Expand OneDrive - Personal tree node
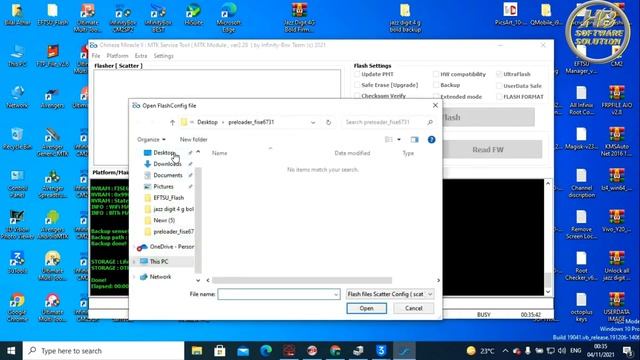The width and height of the screenshot is (640, 360). point(134,247)
